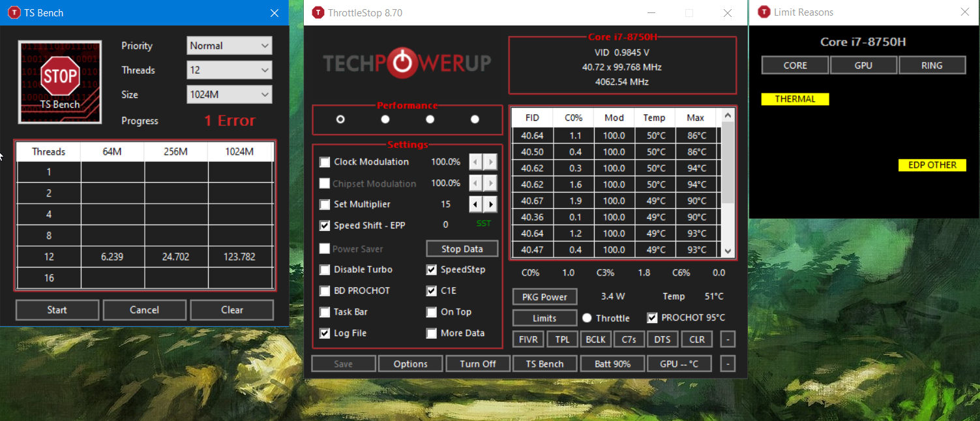
Task: Click Cancel in TS Bench
Action: tap(145, 310)
